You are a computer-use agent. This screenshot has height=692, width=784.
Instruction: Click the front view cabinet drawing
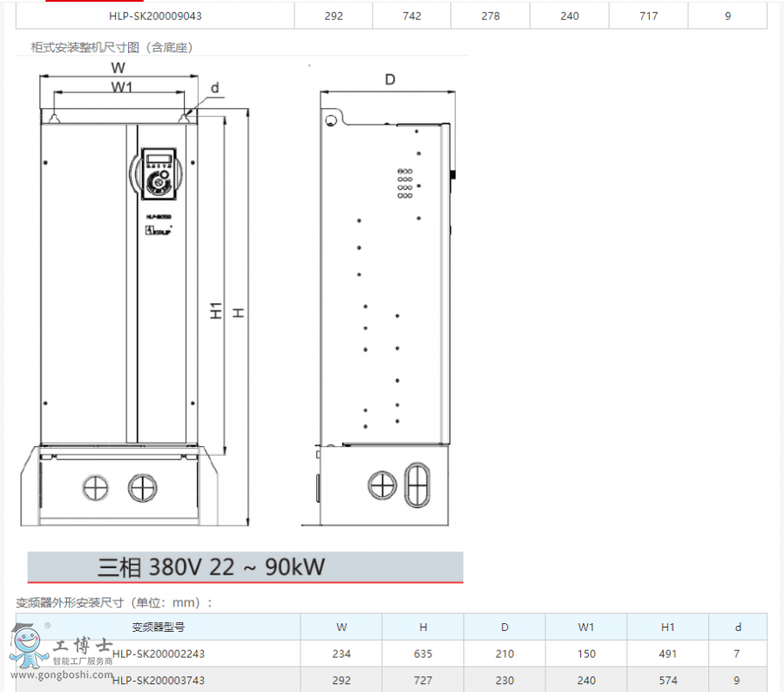click(x=118, y=288)
